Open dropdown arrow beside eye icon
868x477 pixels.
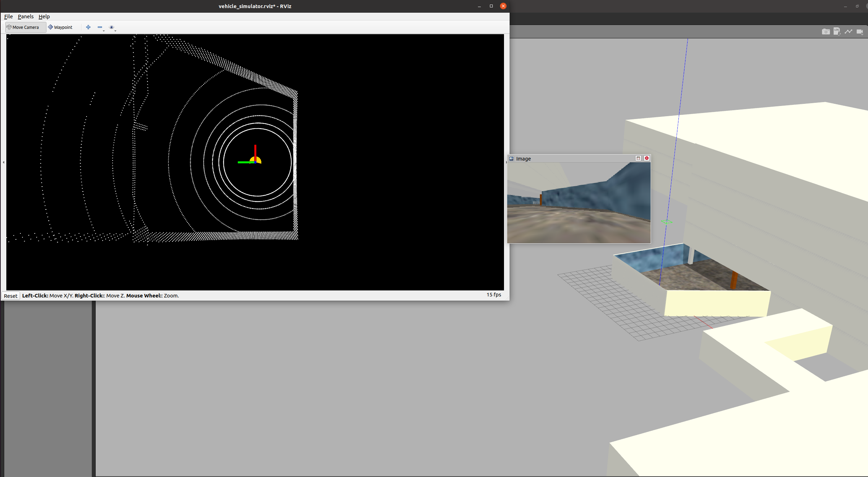pos(115,31)
